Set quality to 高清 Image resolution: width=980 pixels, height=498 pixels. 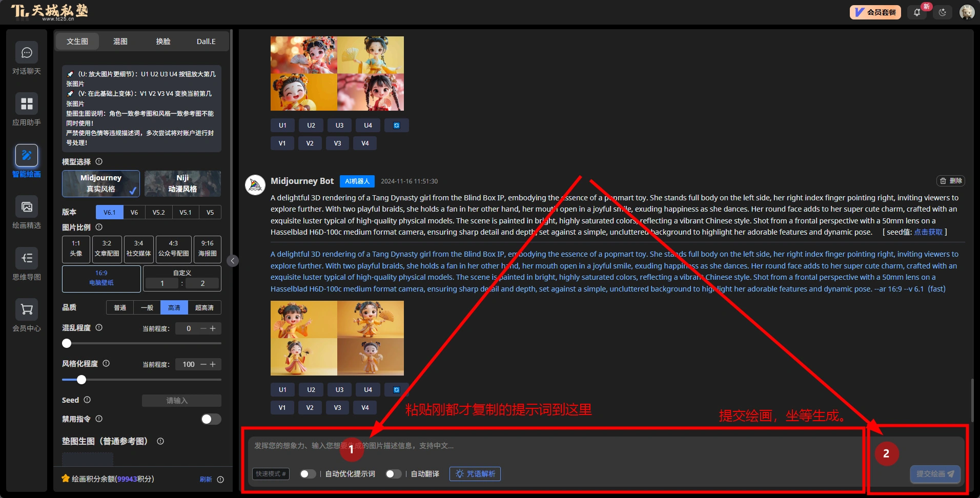174,307
